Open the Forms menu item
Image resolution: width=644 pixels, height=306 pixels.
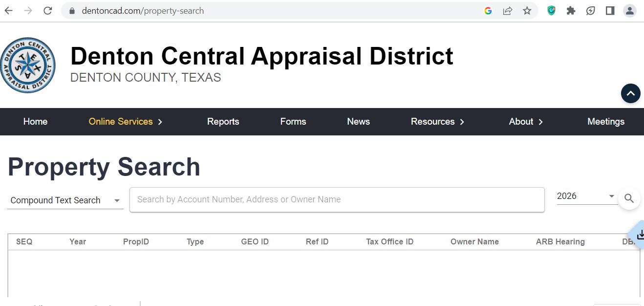[293, 122]
